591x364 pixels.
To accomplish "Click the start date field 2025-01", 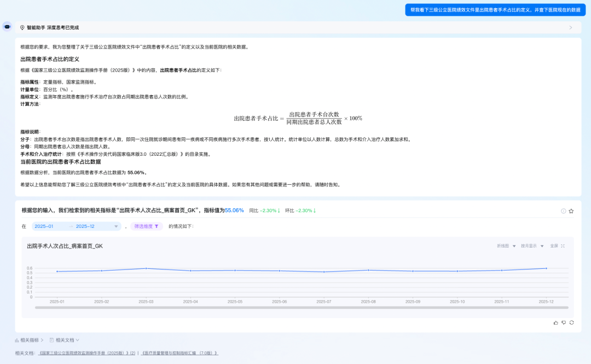I will point(44,226).
